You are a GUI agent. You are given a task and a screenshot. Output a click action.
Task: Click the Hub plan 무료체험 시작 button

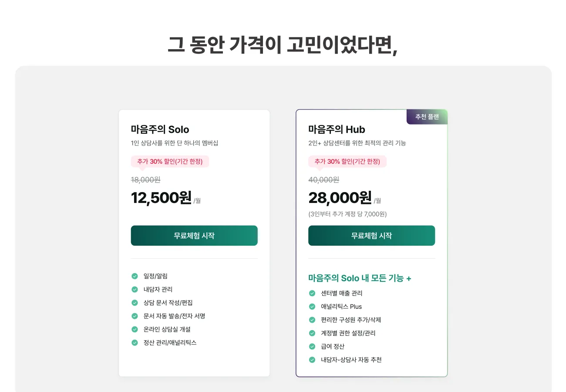(371, 236)
